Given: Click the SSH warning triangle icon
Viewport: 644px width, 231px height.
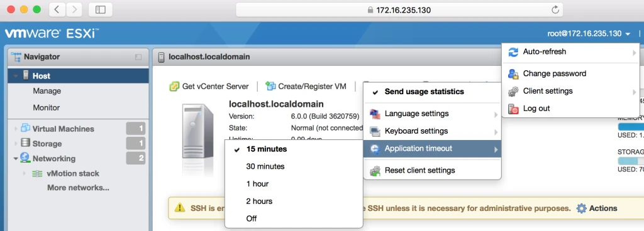Looking at the screenshot, I should (x=179, y=208).
